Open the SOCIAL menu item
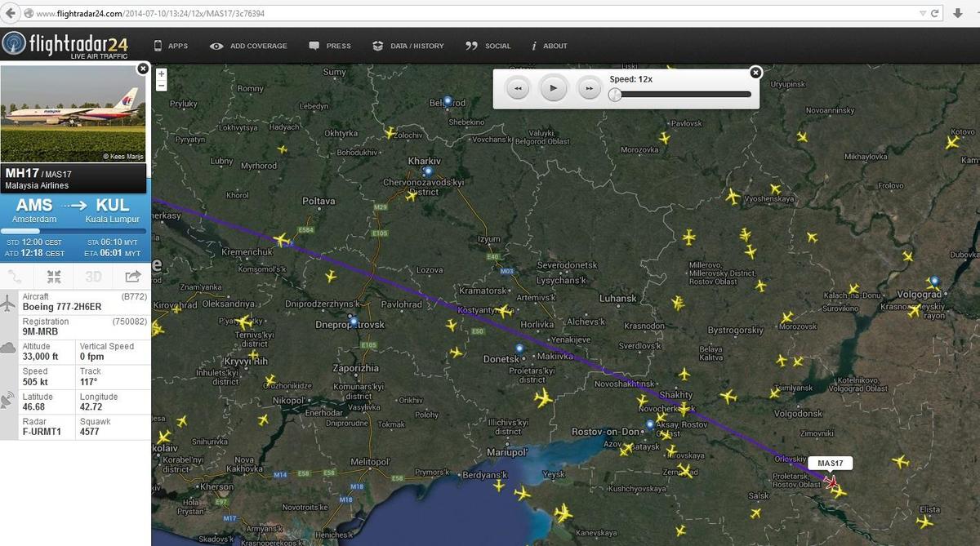The height and width of the screenshot is (546, 980). [x=488, y=46]
